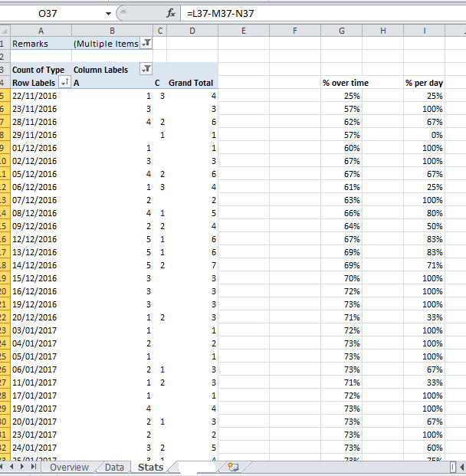Viewport: 466px width, 476px height.
Task: Go to the previous sheet tab with the left arrow
Action: (11, 467)
